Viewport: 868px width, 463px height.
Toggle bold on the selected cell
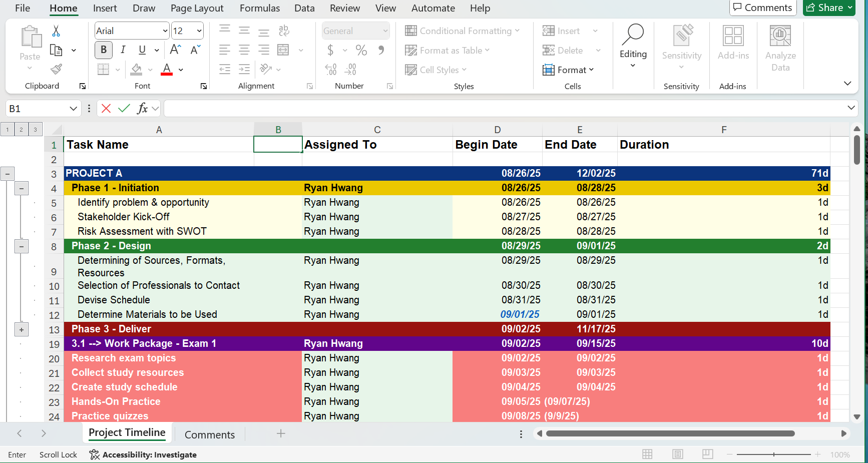pos(103,50)
